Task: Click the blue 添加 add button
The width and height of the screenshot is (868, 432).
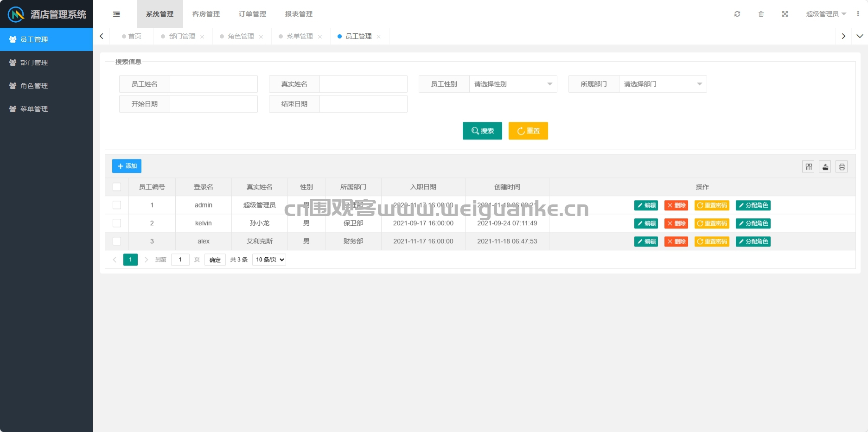Action: pos(127,166)
